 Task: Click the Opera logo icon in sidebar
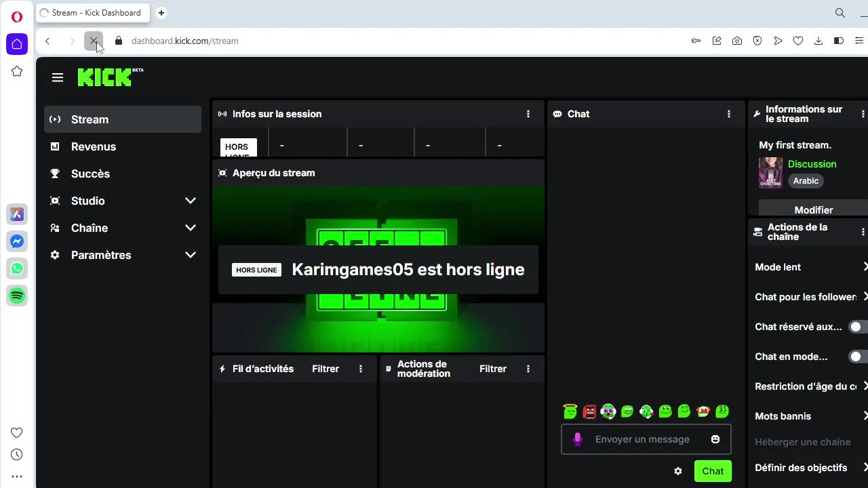(17, 17)
